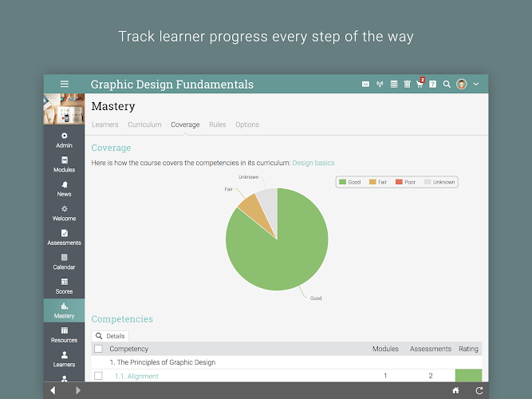Click the help question mark icon
This screenshot has height=399, width=532.
(x=432, y=85)
